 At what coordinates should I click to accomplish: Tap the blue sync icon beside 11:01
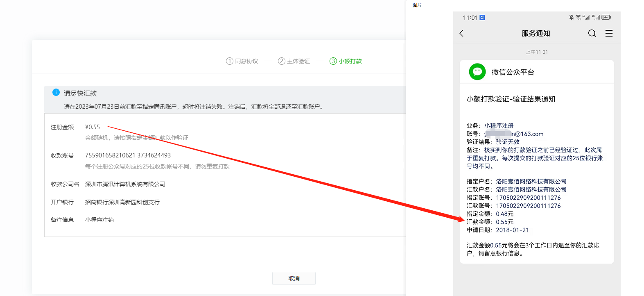tap(482, 17)
